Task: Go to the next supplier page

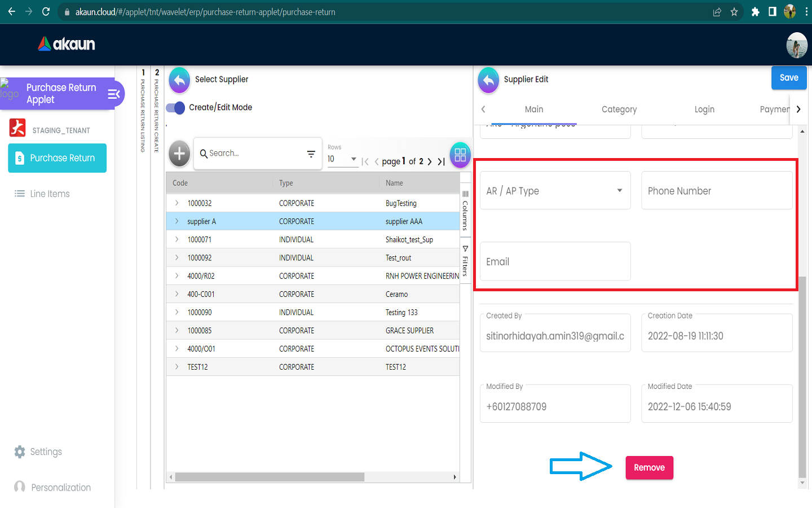Action: (430, 161)
